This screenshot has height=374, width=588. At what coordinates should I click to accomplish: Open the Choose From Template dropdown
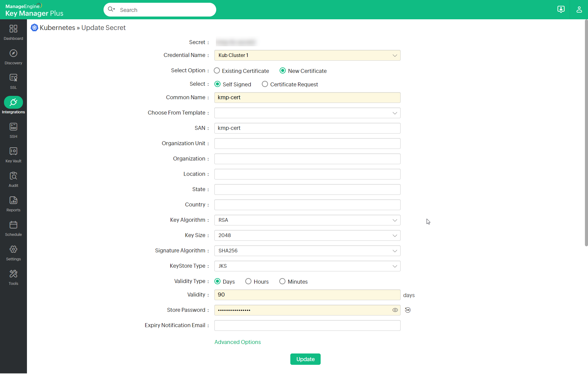307,113
